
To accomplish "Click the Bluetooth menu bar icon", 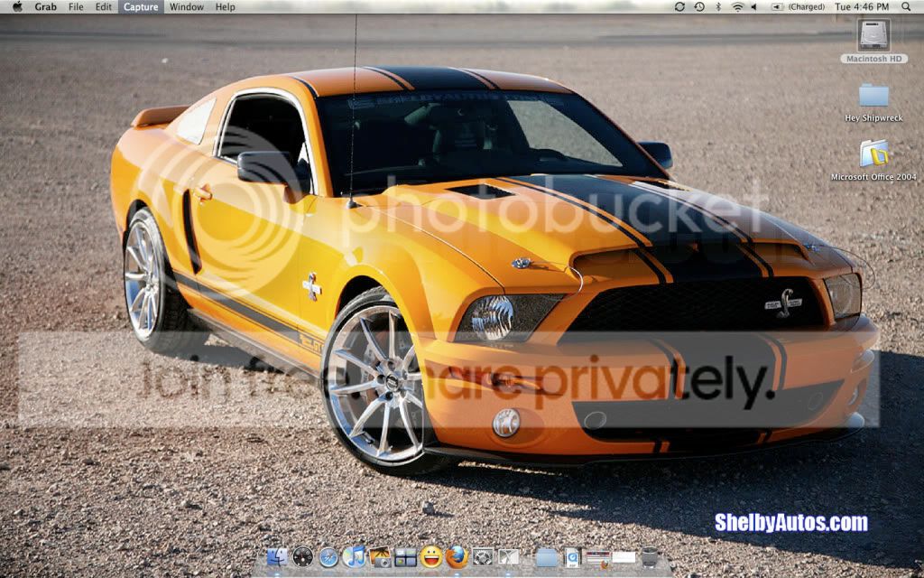I will [x=718, y=7].
